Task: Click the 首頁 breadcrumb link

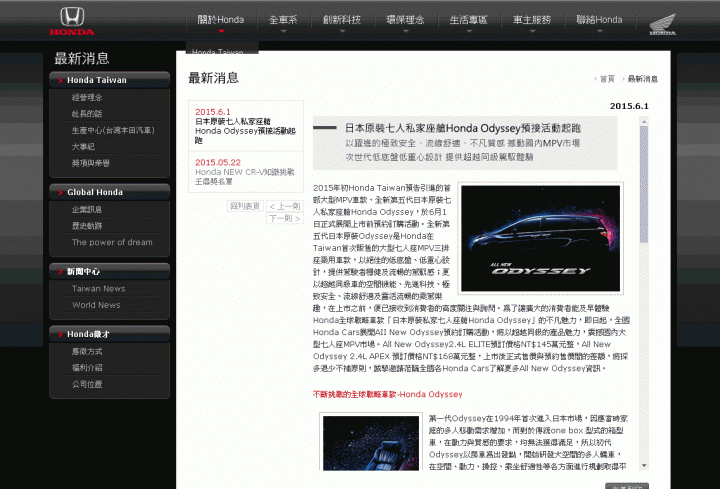Action: [x=607, y=79]
